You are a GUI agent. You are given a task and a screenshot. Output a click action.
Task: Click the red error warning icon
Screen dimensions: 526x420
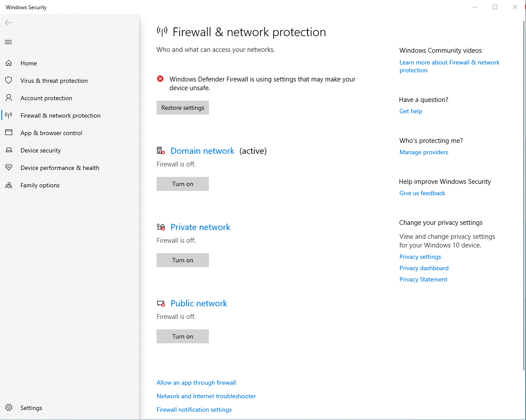(x=160, y=79)
